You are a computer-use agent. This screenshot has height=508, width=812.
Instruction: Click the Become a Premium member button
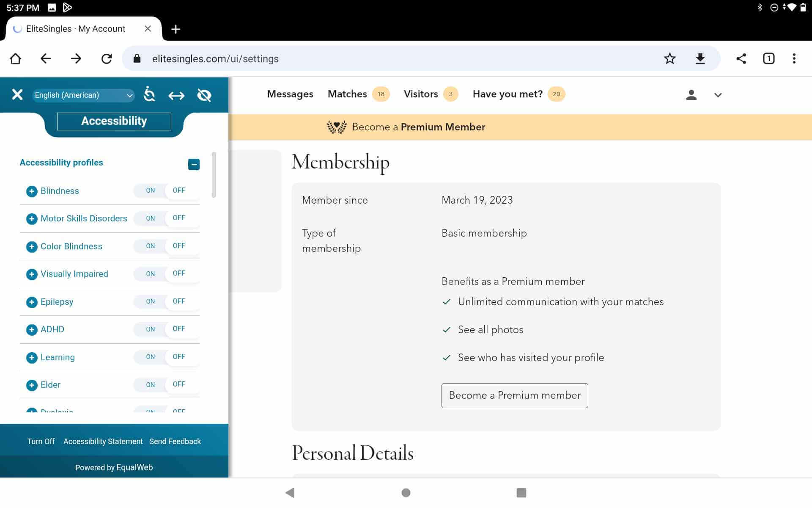point(515,395)
